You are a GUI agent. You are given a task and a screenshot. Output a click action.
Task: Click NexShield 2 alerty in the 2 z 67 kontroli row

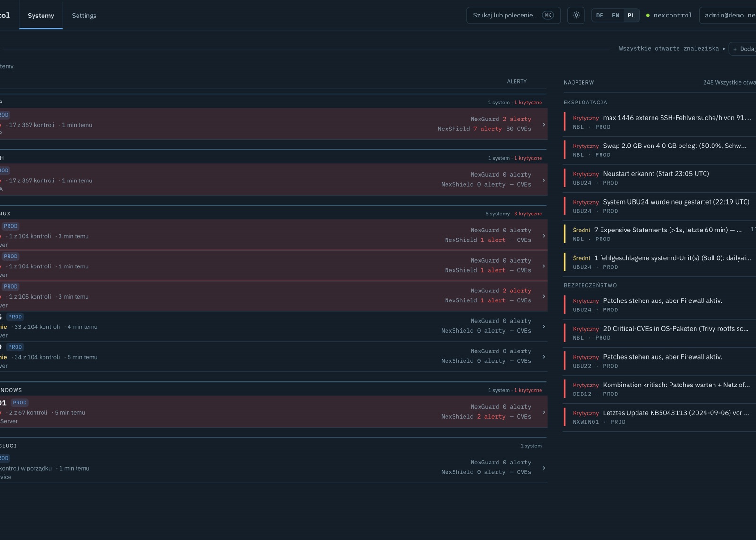tap(473, 416)
